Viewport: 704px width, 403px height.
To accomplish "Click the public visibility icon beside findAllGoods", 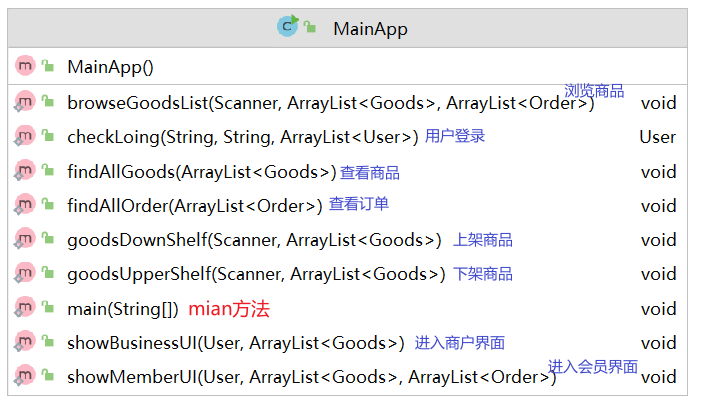I will 48,171.
